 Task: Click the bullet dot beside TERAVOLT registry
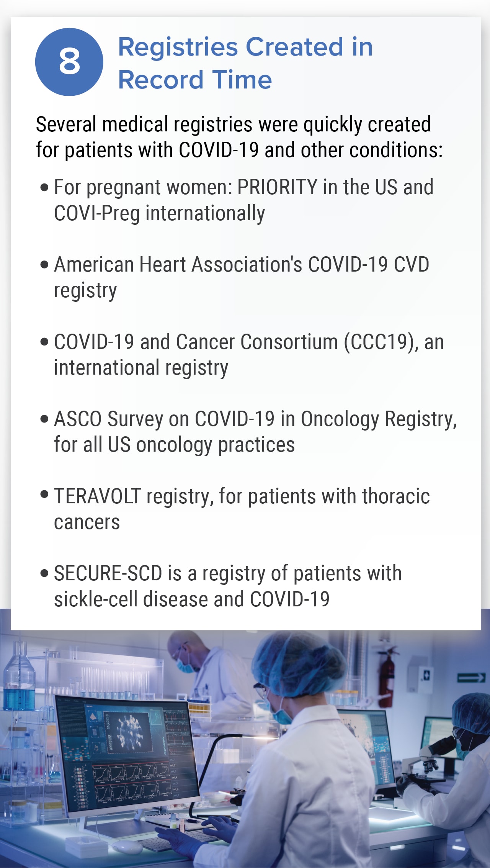pyautogui.click(x=45, y=495)
